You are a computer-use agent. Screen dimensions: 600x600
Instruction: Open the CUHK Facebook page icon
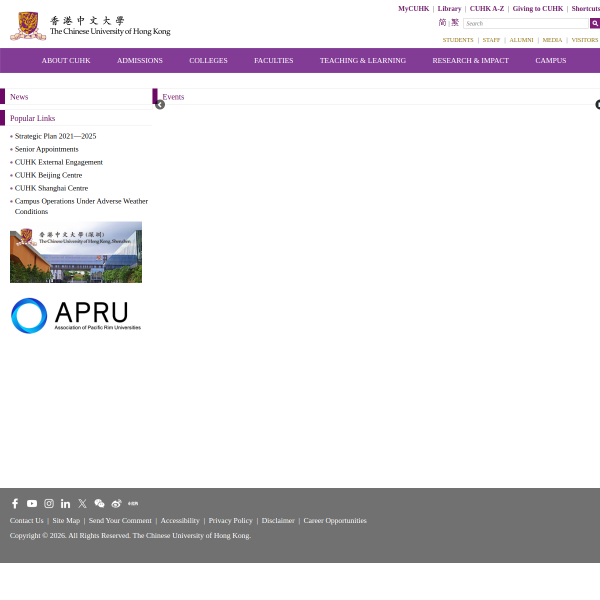coord(15,503)
